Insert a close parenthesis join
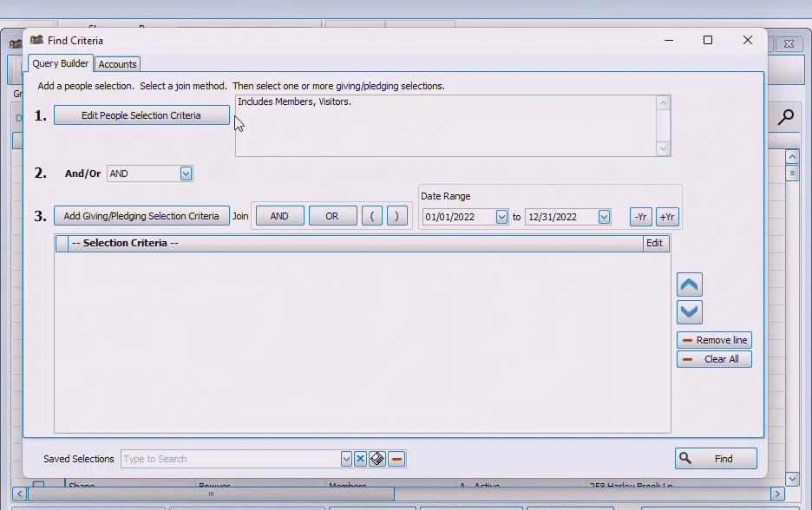 pos(396,216)
